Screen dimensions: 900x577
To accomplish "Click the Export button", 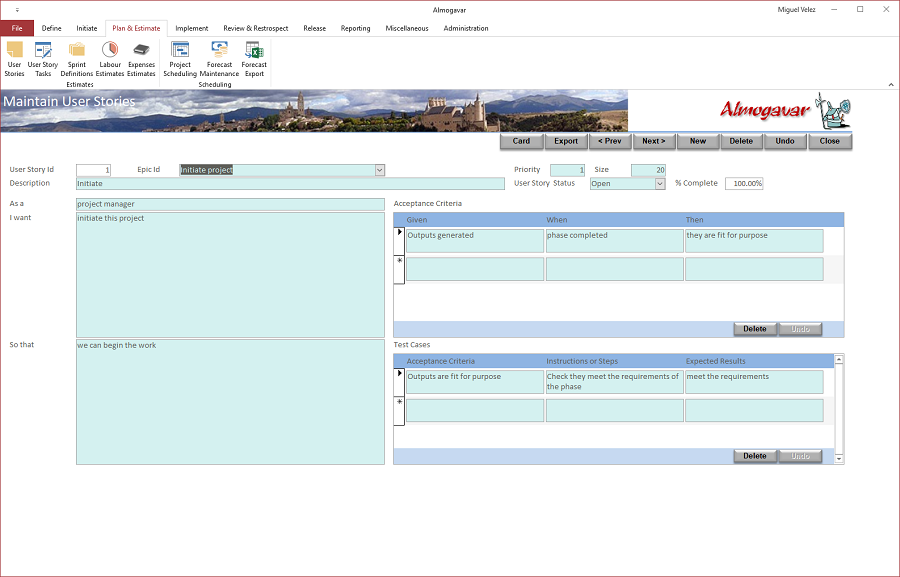I will coord(566,141).
